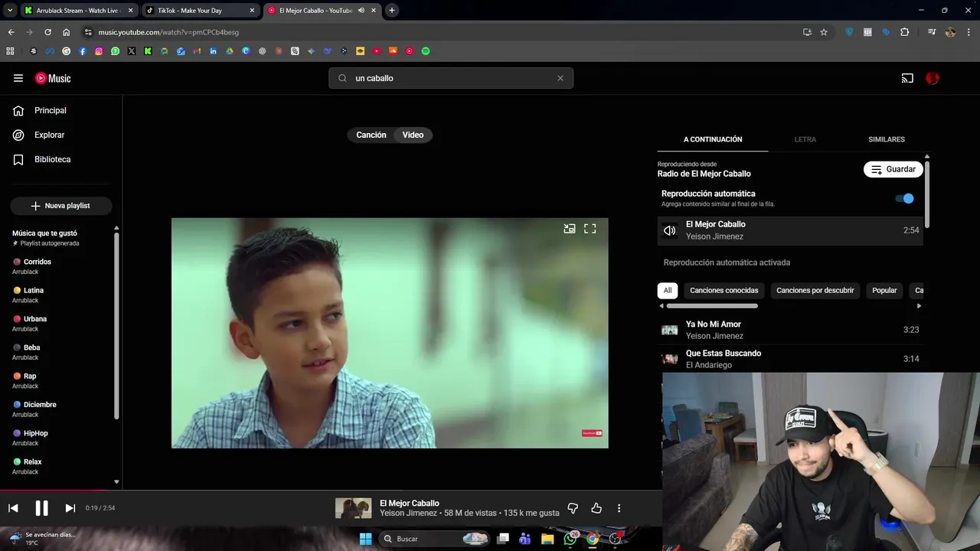Open Windows Start menu
The image size is (980, 551).
tap(365, 539)
